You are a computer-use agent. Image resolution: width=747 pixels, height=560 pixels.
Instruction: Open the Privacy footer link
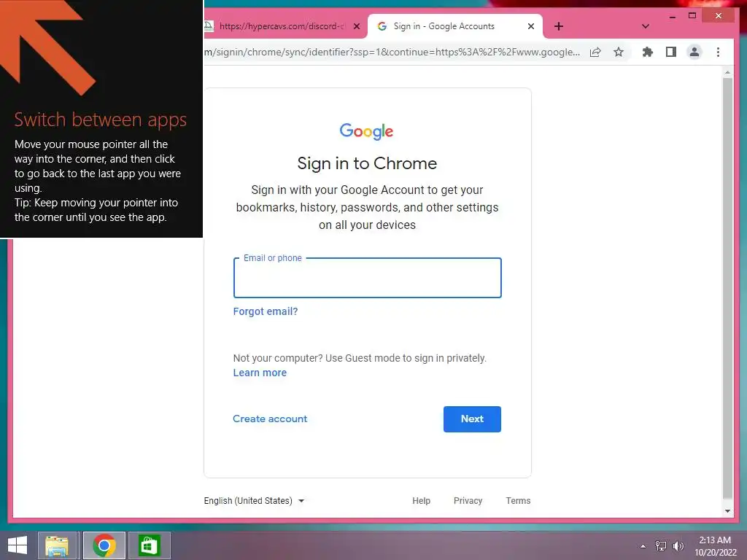(468, 501)
